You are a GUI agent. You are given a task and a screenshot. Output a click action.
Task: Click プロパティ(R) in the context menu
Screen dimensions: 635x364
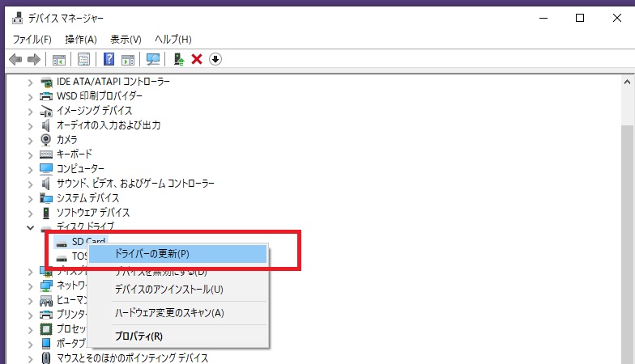(x=138, y=336)
